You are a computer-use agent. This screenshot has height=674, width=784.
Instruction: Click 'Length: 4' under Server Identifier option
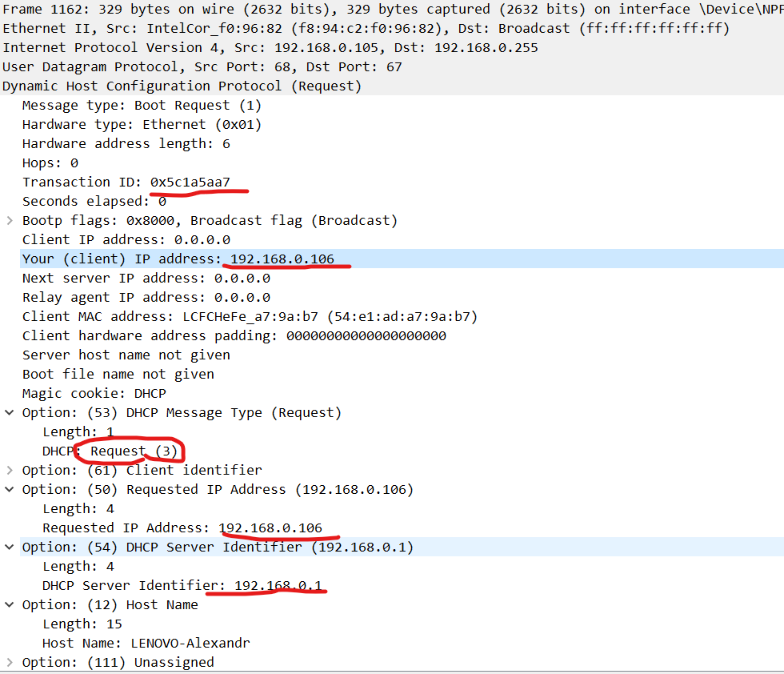click(78, 567)
